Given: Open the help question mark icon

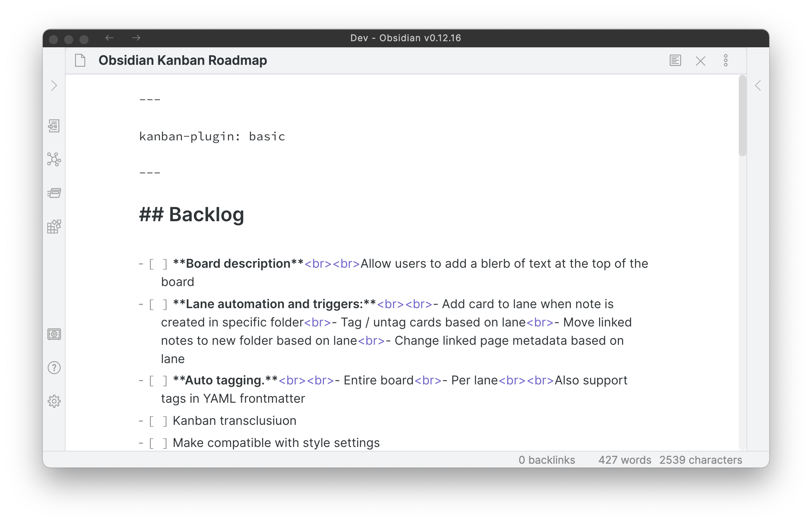Looking at the screenshot, I should pos(54,368).
